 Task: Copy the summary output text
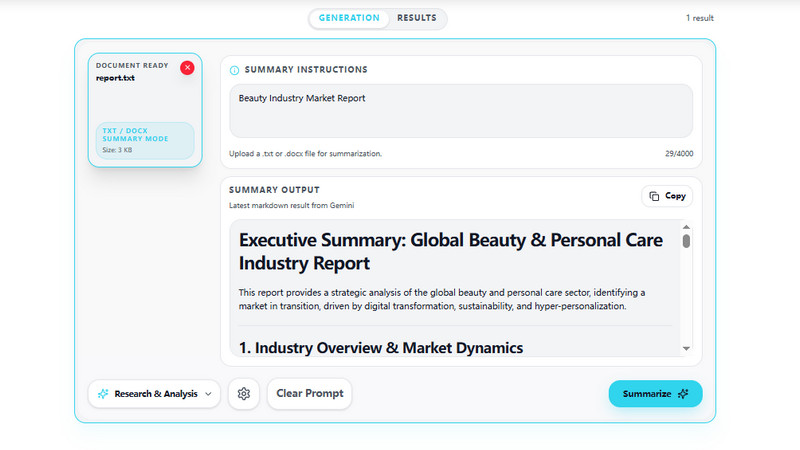[667, 196]
